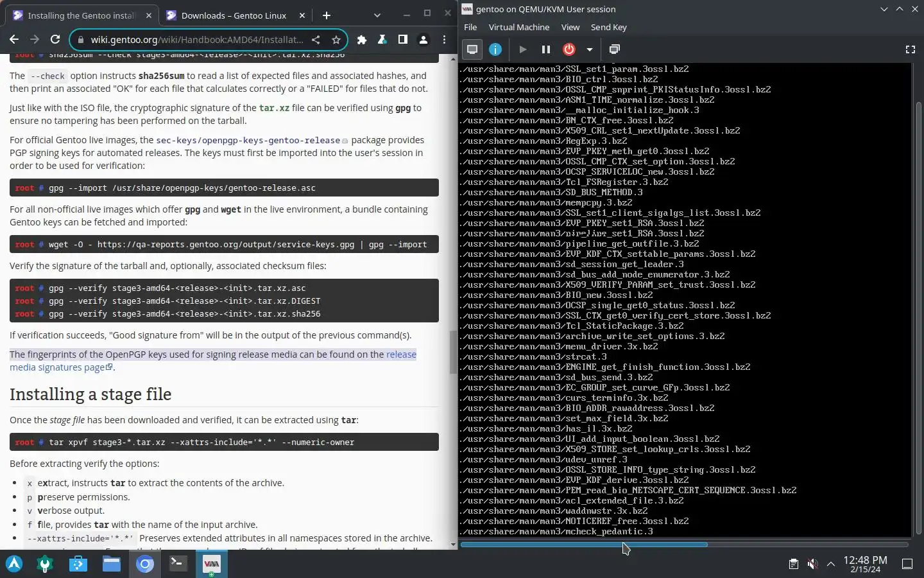
Task: Open the Send Key menu
Action: click(609, 27)
